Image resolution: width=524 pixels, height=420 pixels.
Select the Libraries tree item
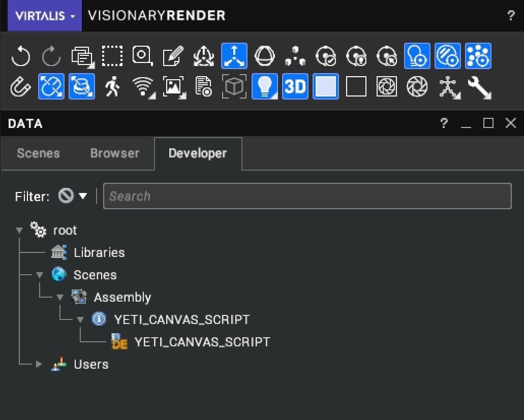(99, 253)
